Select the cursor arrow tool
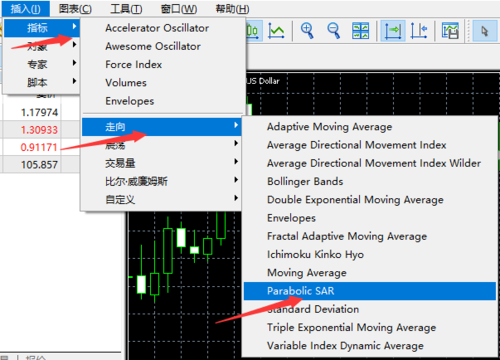 485,31
